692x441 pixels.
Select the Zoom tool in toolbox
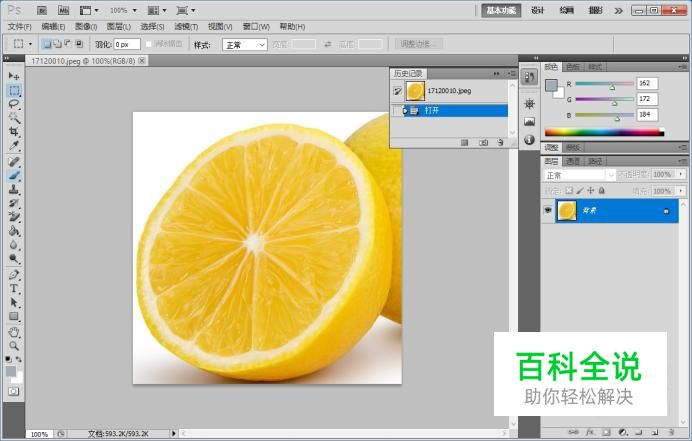[x=14, y=346]
